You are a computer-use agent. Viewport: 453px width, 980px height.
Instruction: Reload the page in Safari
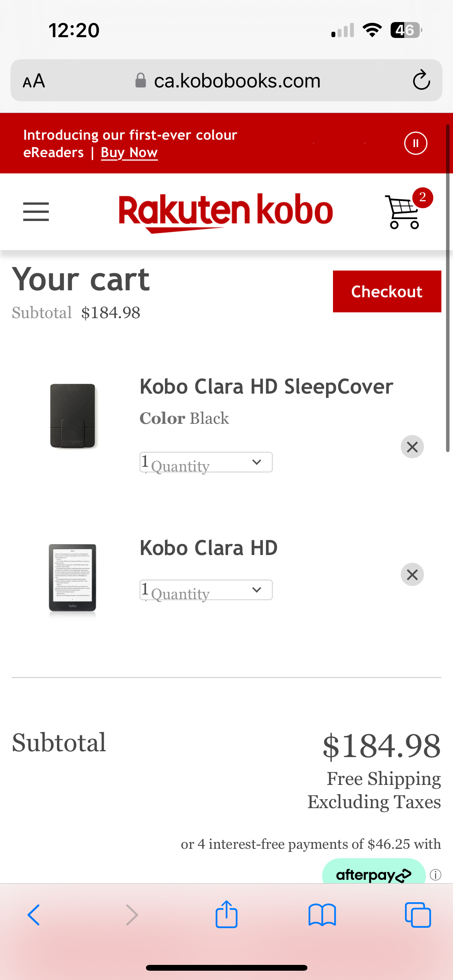tap(421, 80)
